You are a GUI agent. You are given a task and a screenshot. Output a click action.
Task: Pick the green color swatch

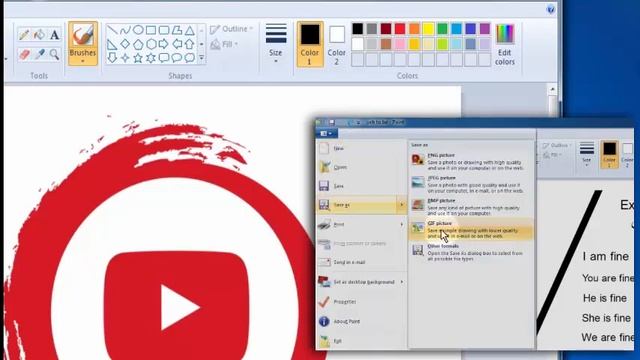pyautogui.click(x=442, y=29)
